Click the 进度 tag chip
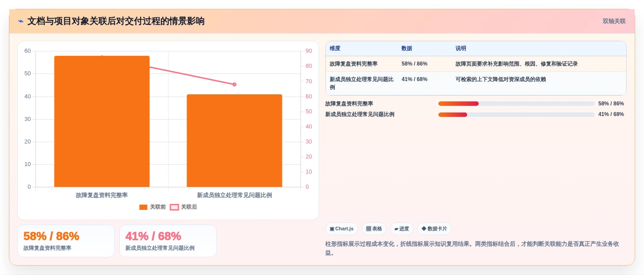644x275 pixels. (x=402, y=229)
